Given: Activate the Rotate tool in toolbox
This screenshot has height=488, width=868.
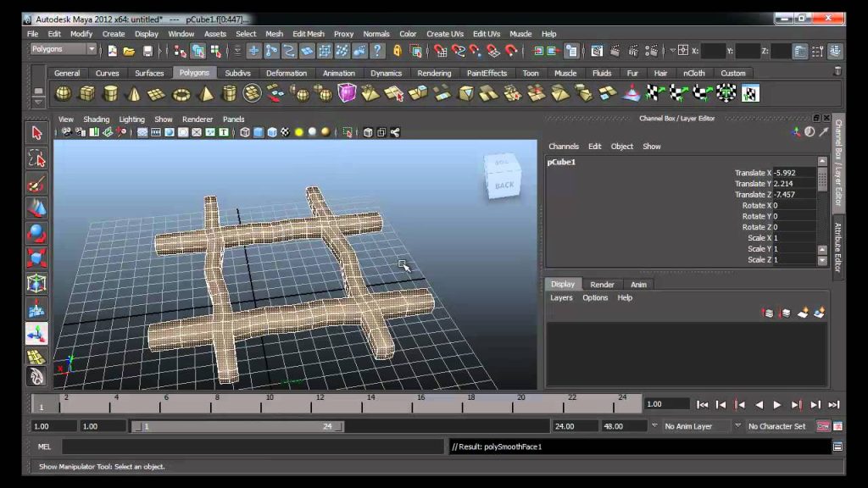Looking at the screenshot, I should (x=36, y=234).
